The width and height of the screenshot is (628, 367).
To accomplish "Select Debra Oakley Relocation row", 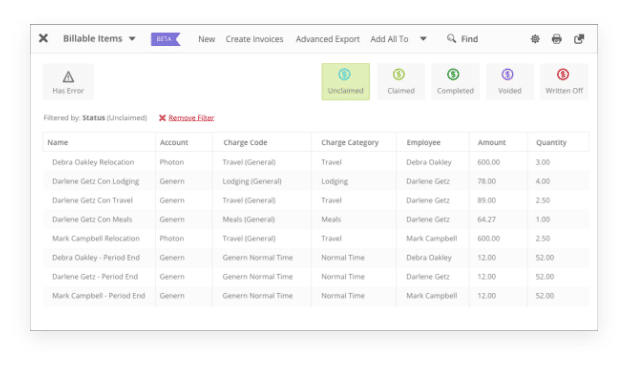I will (x=316, y=162).
